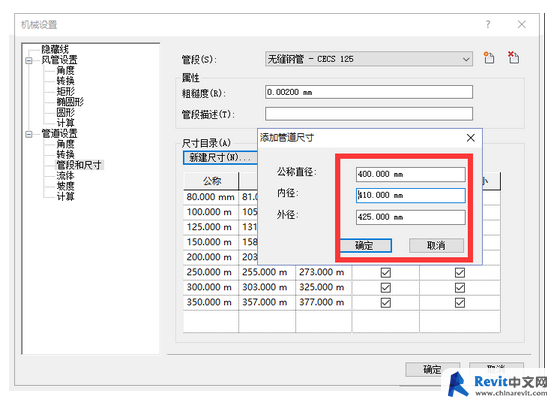Collapse the 管道设置 tree node
Image resolution: width=558 pixels, height=405 pixels.
coord(29,134)
